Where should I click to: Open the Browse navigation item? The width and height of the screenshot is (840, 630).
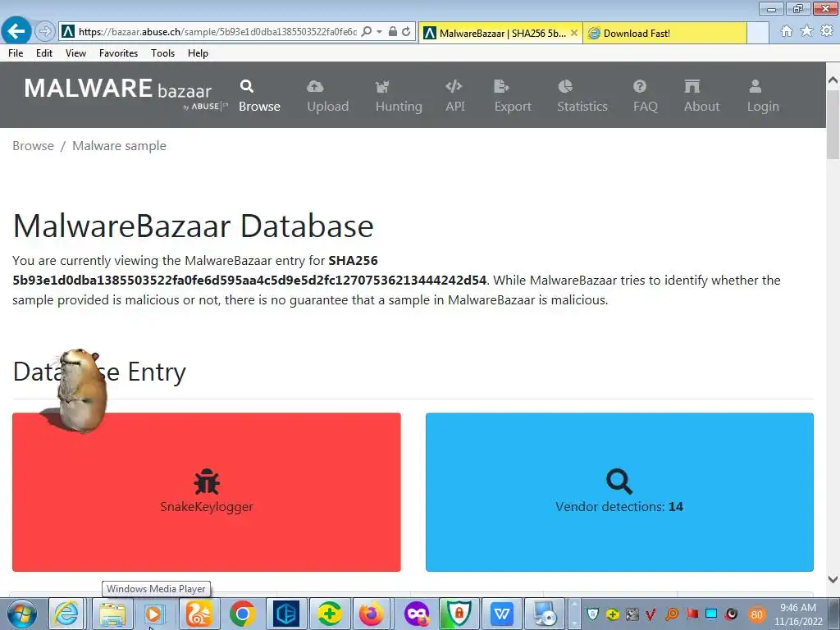[259, 97]
